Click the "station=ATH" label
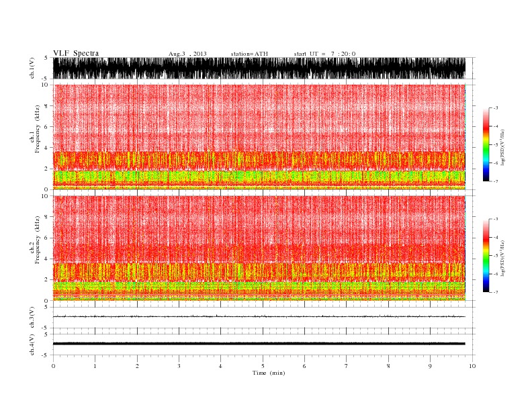Viewport: 532px width, 411px height. pyautogui.click(x=249, y=54)
